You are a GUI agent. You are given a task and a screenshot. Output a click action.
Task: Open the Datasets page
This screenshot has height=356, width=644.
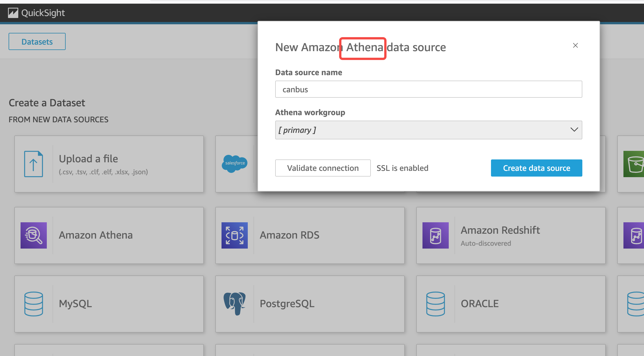point(37,42)
